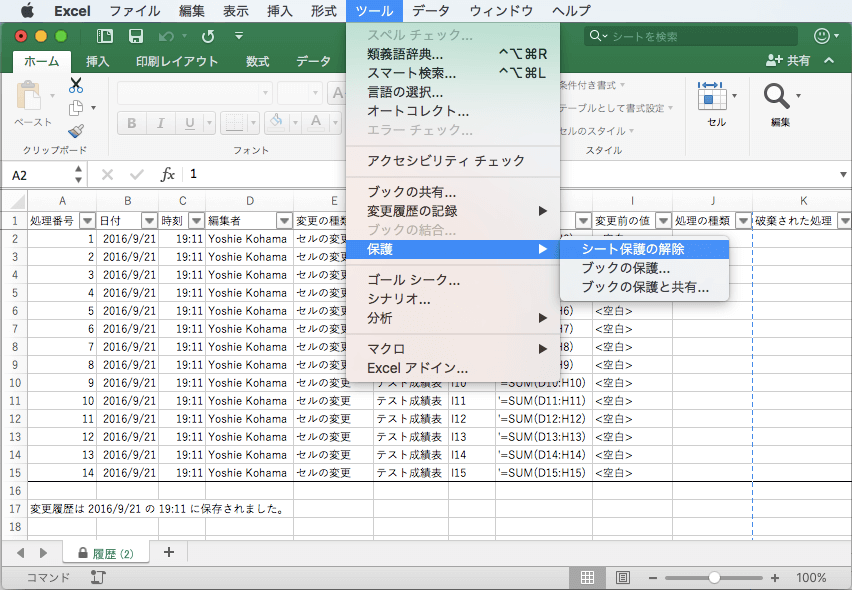This screenshot has height=590, width=852.
Task: Click the next sheet arrow
Action: (43, 553)
